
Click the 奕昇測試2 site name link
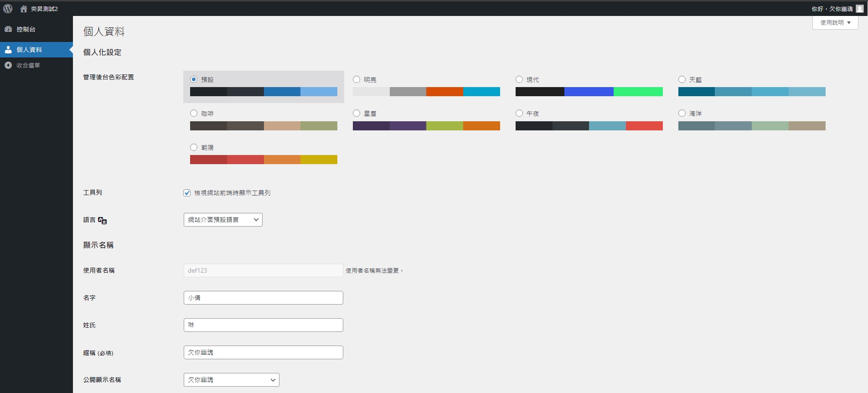pyautogui.click(x=44, y=9)
